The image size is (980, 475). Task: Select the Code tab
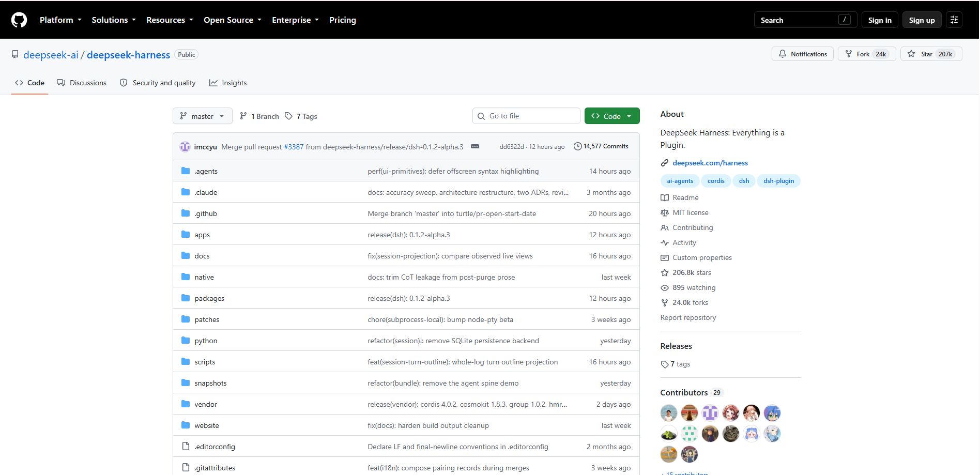coord(30,83)
